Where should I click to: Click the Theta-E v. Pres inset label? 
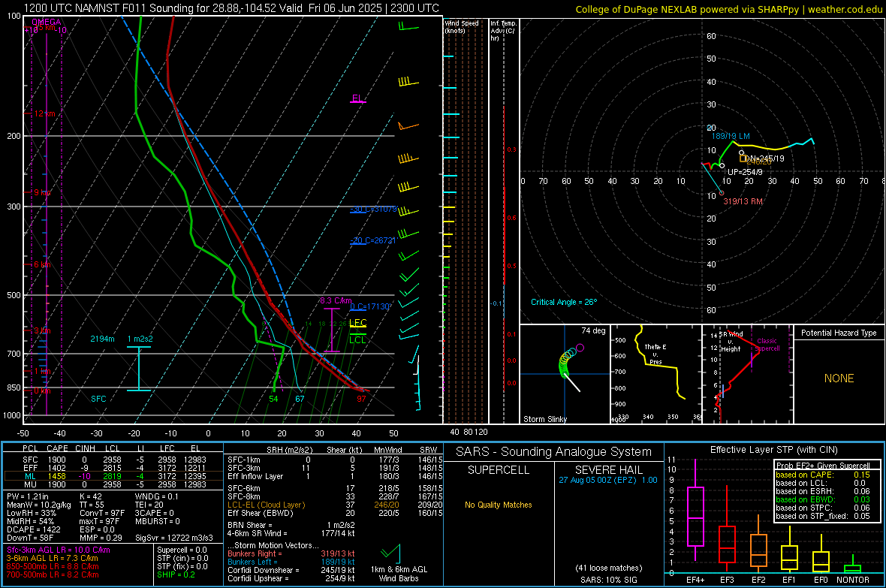pyautogui.click(x=655, y=354)
